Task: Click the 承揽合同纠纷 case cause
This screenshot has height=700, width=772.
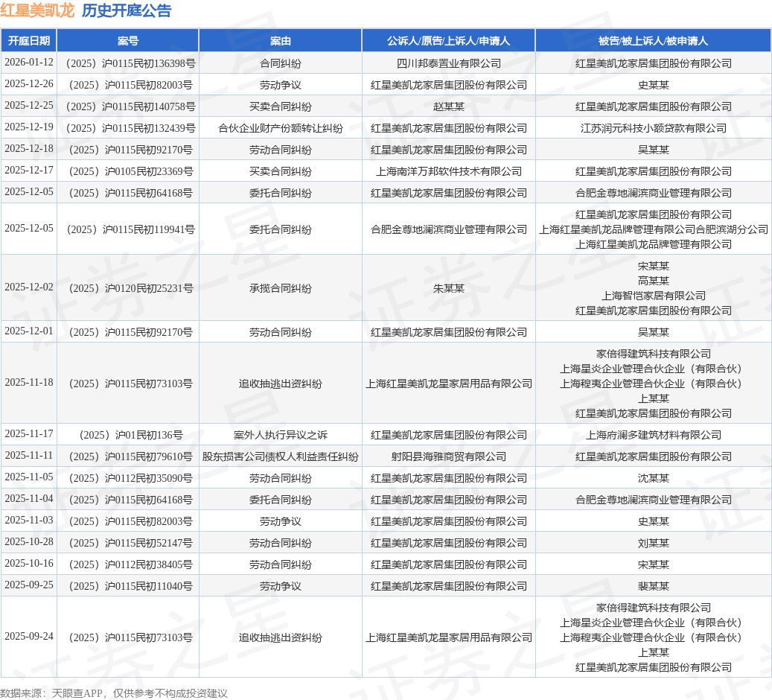Action: (280, 288)
